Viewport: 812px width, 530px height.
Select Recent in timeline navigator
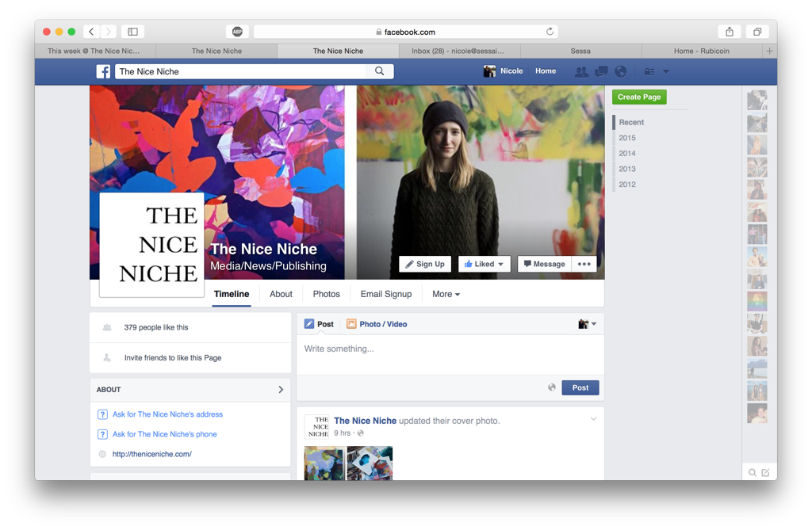[x=631, y=122]
